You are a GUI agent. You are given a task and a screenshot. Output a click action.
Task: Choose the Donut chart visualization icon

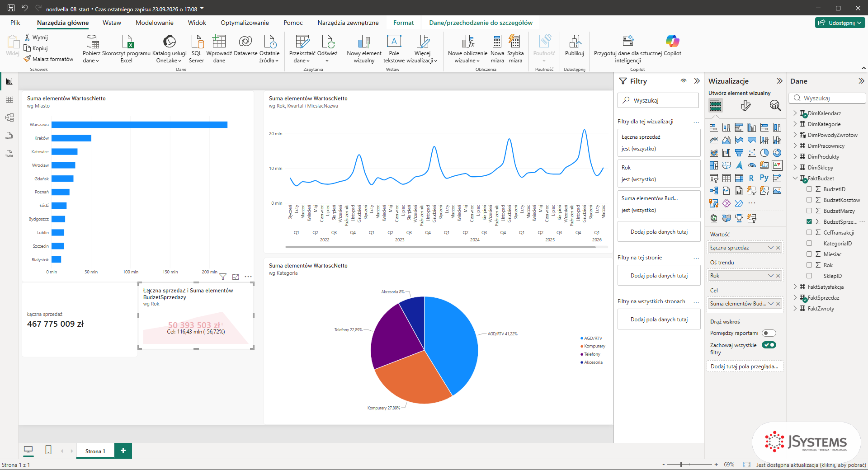coord(777,153)
